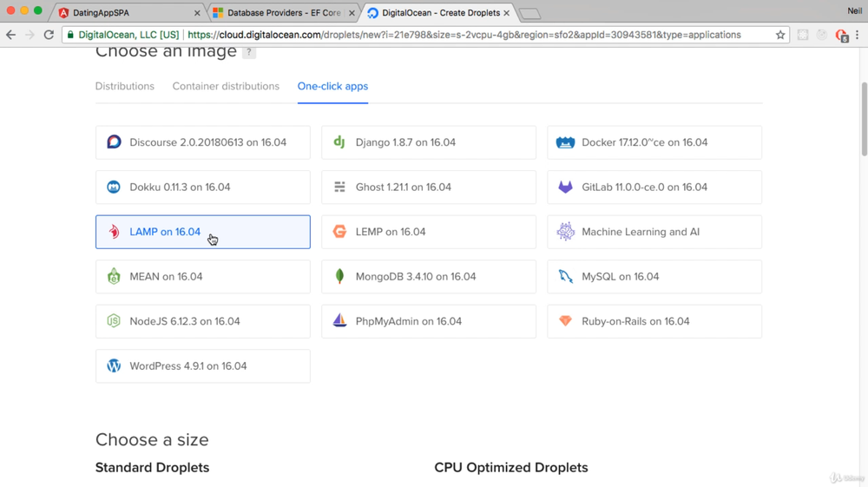The image size is (868, 487).
Task: Click the Machine Learning brain icon
Action: [566, 232]
